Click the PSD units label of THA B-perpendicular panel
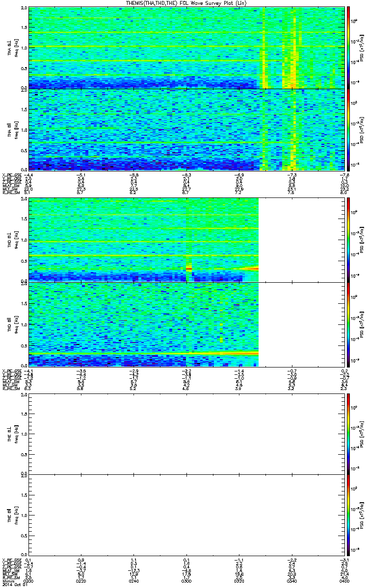368x588 pixels. click(x=362, y=47)
